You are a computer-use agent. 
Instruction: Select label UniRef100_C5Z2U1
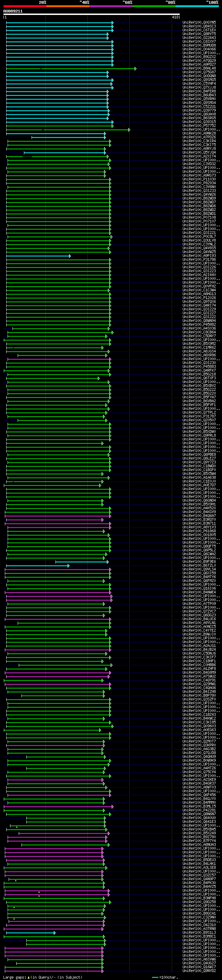199,106
